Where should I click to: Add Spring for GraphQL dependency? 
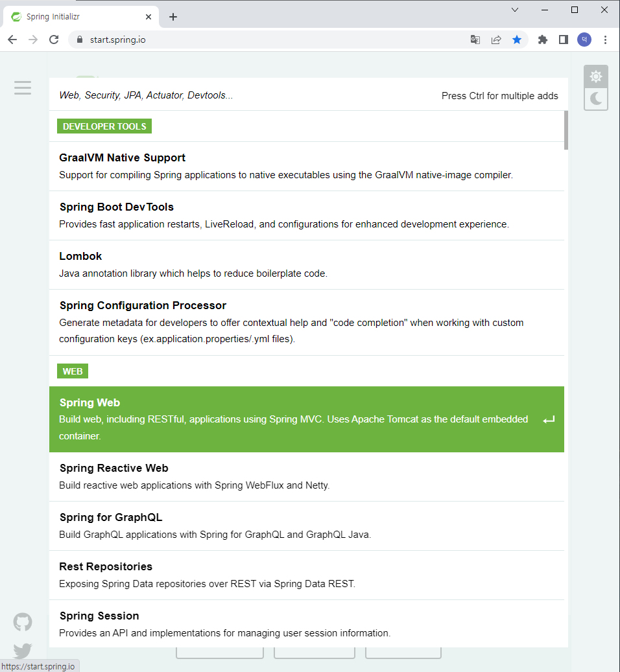[x=307, y=526]
